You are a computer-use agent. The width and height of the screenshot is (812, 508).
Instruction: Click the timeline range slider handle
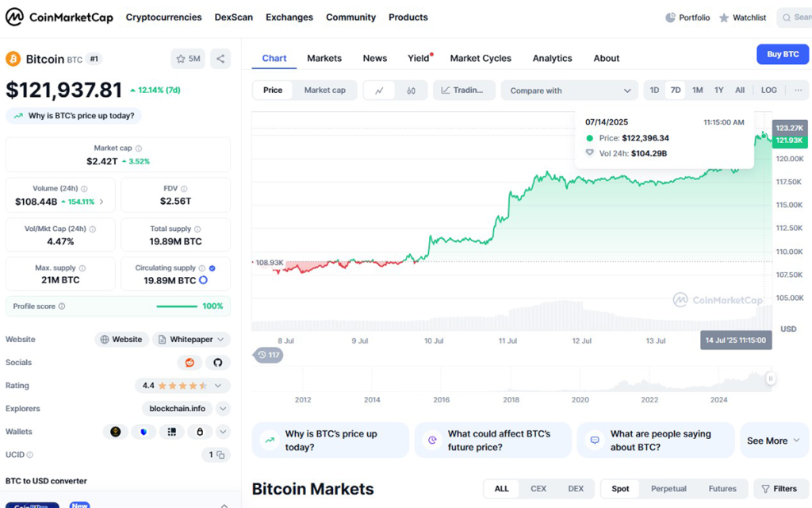[771, 379]
